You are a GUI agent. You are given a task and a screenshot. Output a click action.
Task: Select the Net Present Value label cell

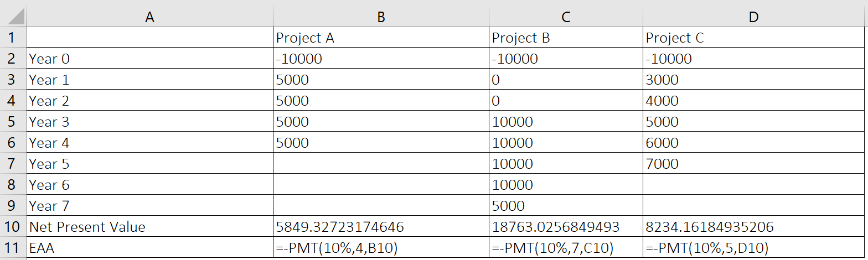tap(149, 226)
